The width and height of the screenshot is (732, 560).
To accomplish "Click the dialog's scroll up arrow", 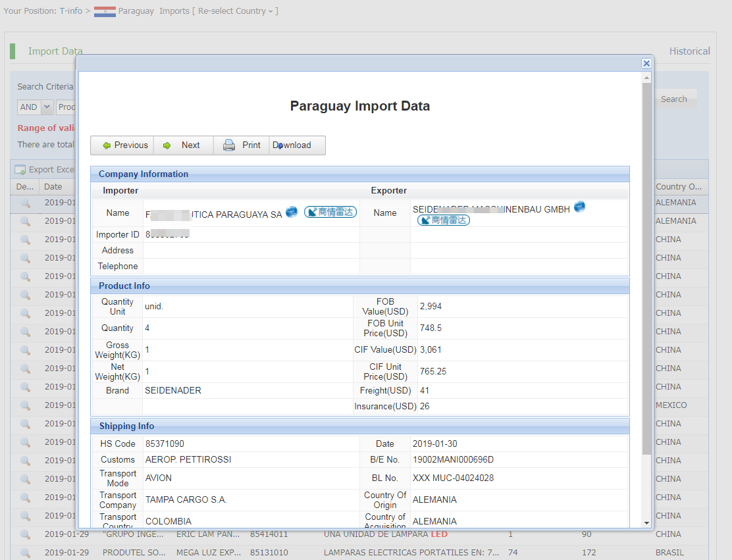I will coord(646,78).
